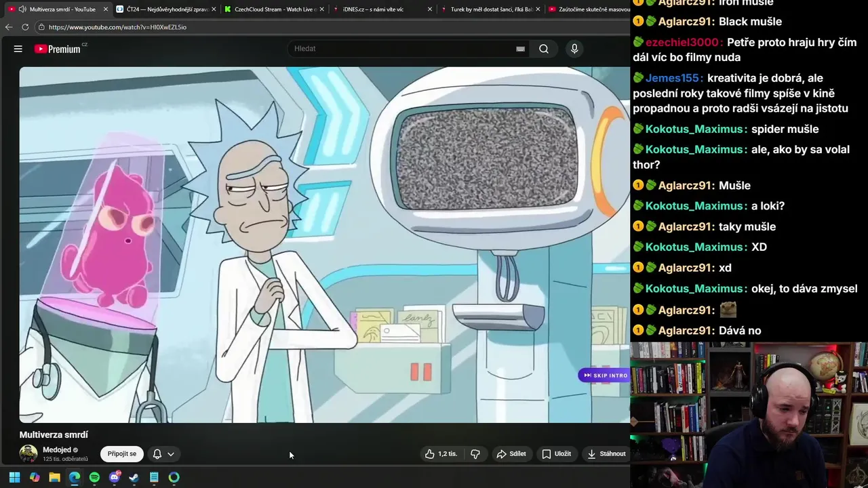Select the Multiverza smrdí YouTube tab
This screenshot has width=868, height=488.
[58, 9]
